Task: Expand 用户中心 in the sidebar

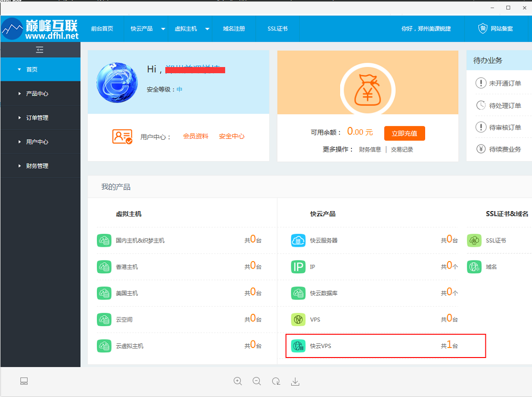Action: click(40, 142)
